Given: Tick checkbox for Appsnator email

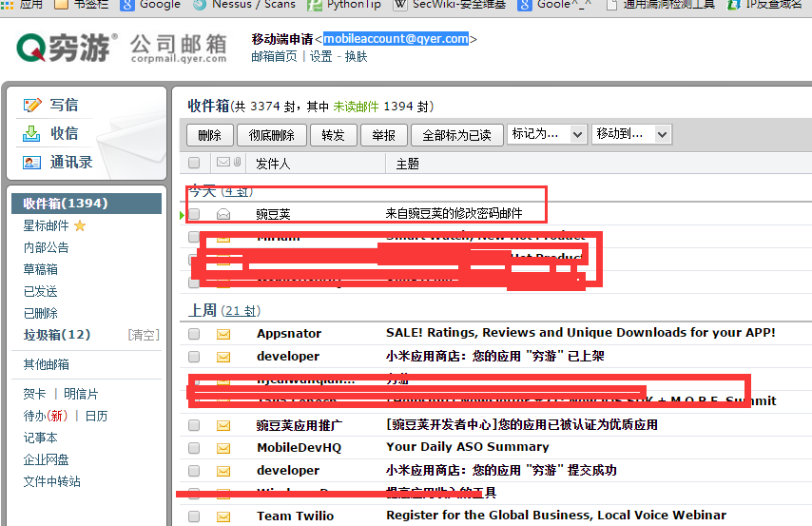Looking at the screenshot, I should point(194,334).
